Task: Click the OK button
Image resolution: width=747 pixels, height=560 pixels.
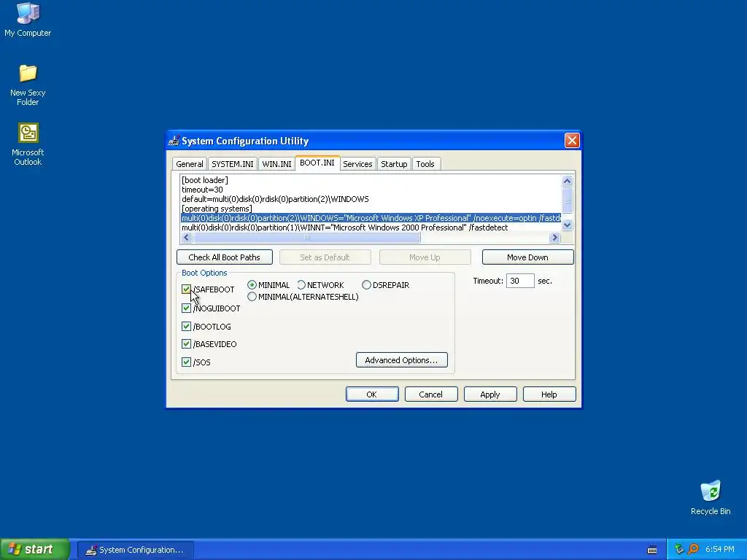Action: point(371,394)
